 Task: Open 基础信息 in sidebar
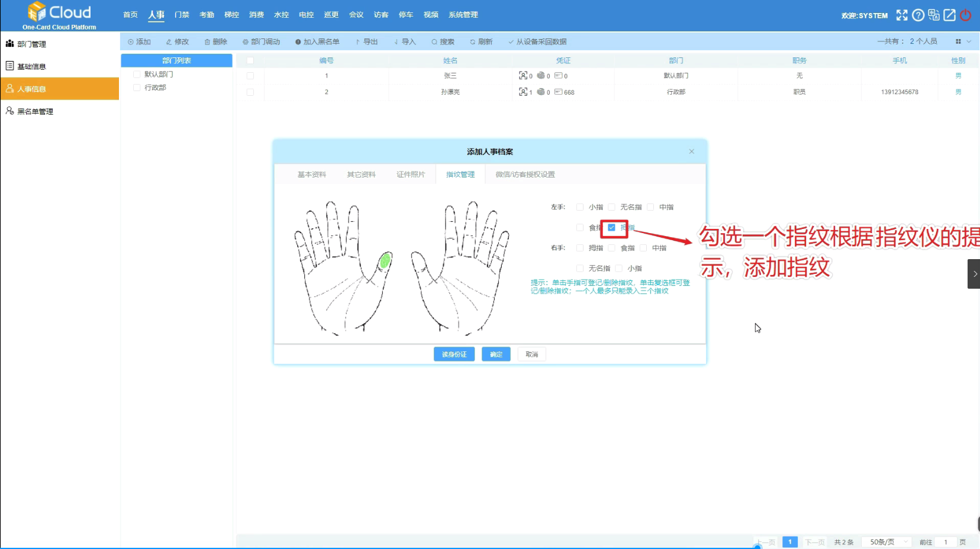tap(60, 66)
